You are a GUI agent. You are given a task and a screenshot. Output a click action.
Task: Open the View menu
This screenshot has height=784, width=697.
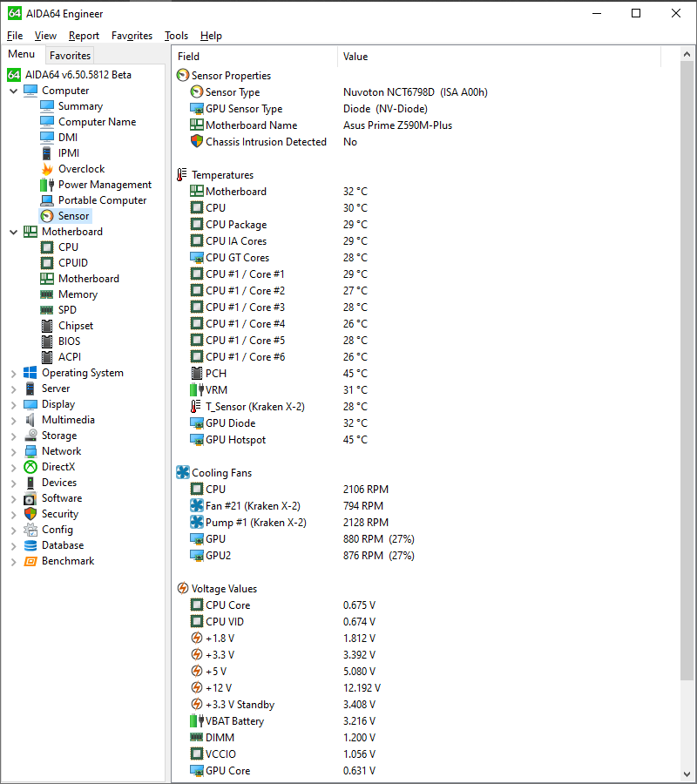(x=45, y=36)
